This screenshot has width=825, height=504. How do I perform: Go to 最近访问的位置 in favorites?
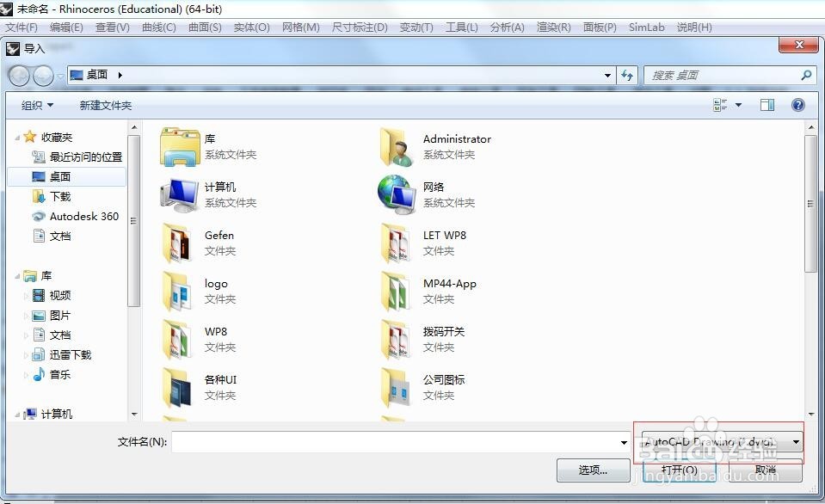pos(77,157)
